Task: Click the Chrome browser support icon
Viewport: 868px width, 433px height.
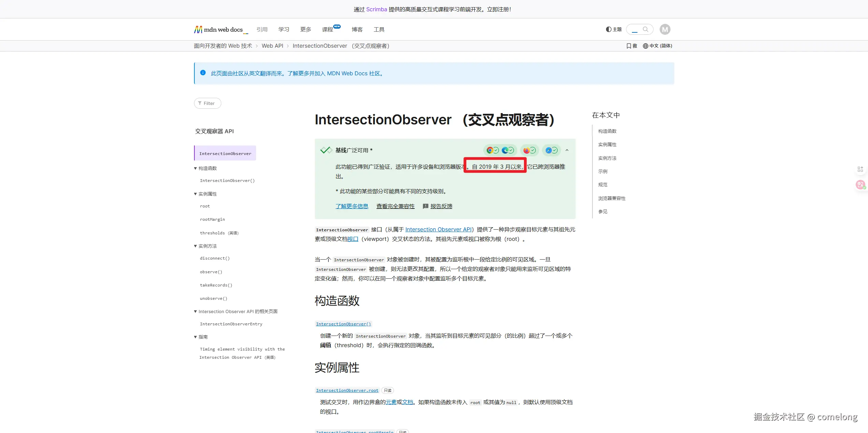Action: coord(490,150)
